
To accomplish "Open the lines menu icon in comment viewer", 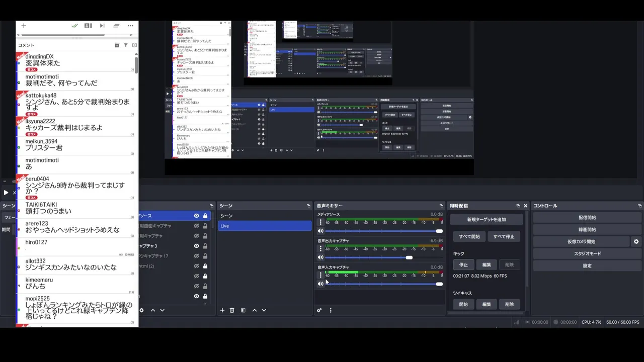I will [x=116, y=26].
